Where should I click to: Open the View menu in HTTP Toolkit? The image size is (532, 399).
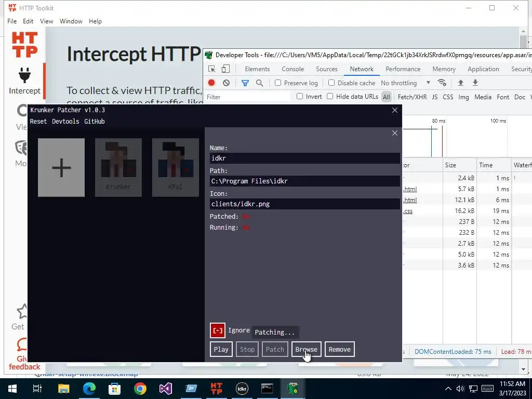46,21
